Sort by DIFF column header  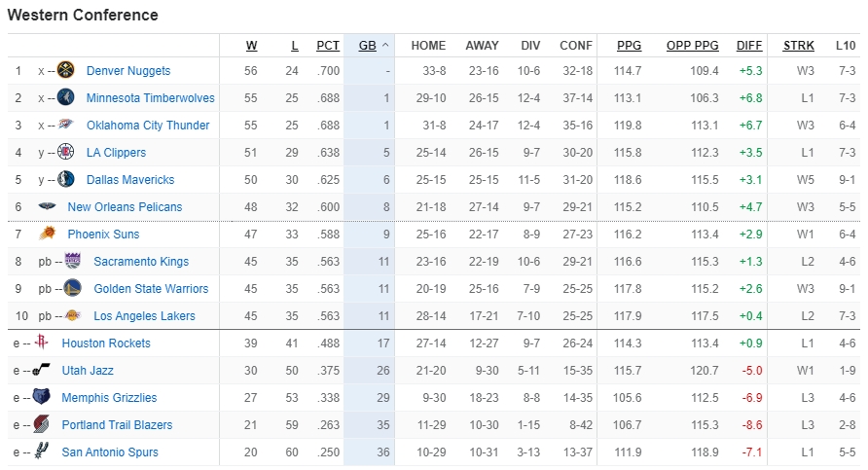(x=749, y=46)
